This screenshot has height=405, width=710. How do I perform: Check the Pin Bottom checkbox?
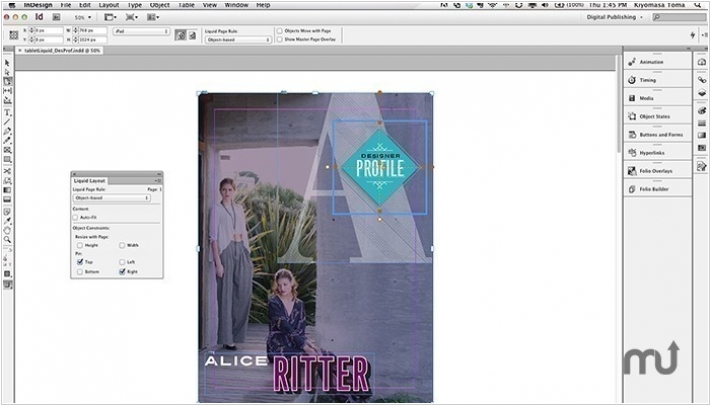click(x=80, y=272)
